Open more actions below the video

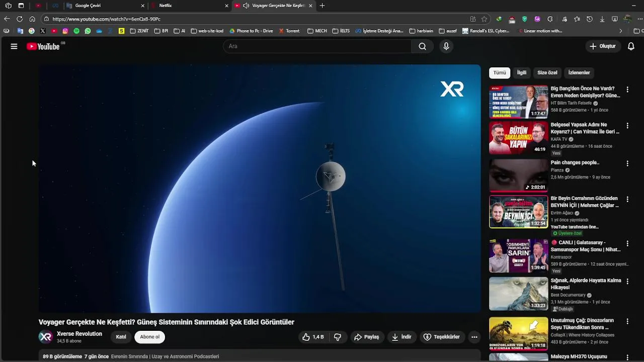pyautogui.click(x=474, y=337)
